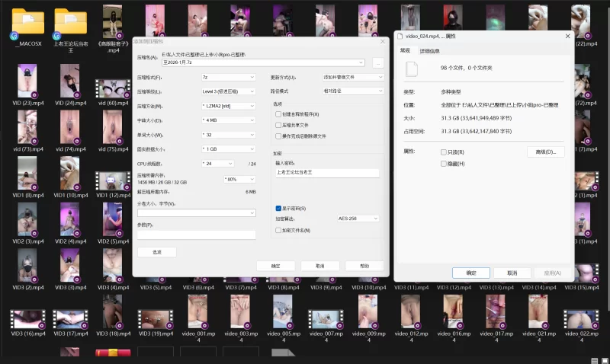Screen dimensions: 610x364
Task: Open the memory usage dropdown showing 80%
Action: pos(239,179)
